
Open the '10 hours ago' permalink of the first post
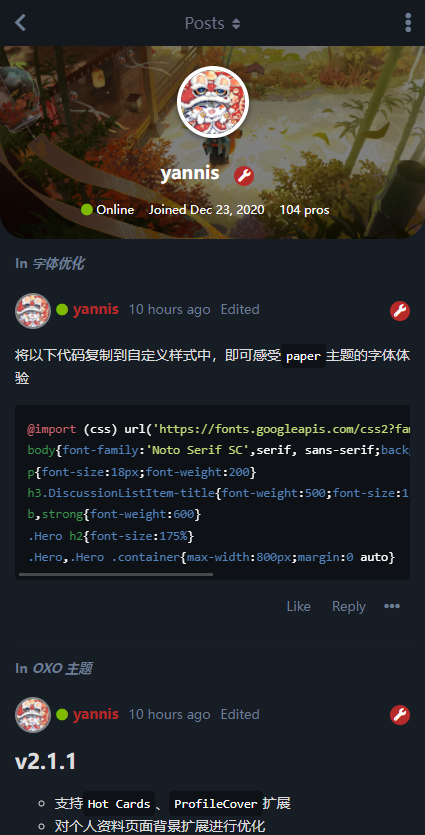[x=169, y=309]
